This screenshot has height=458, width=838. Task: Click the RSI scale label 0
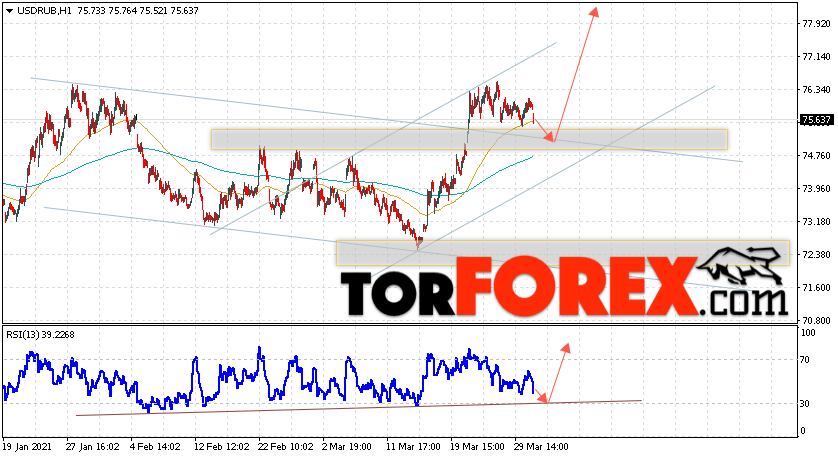pyautogui.click(x=803, y=431)
